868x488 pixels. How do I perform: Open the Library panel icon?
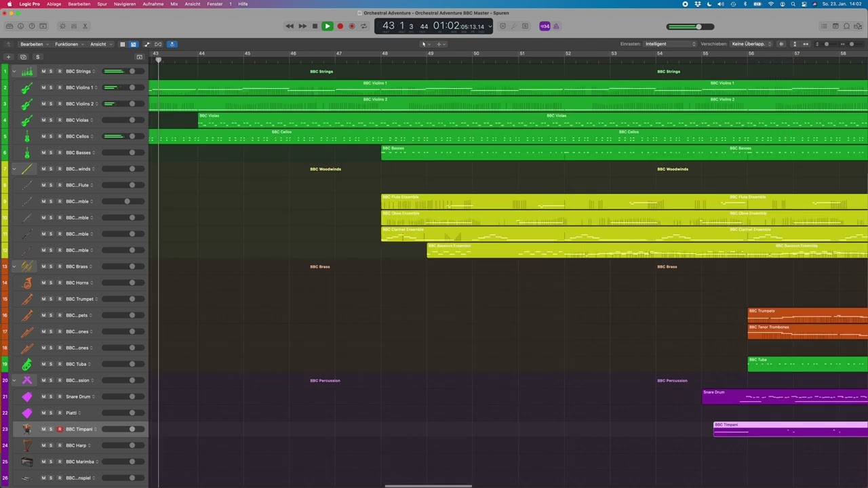[9, 26]
